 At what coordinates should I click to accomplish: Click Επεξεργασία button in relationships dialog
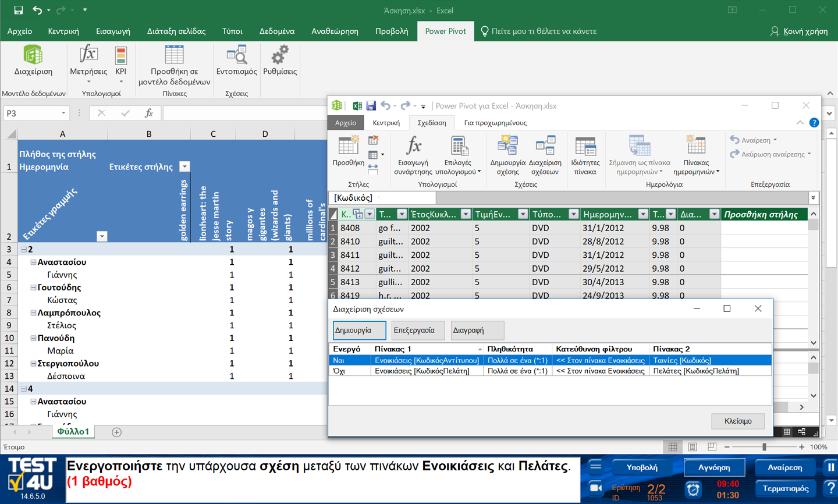(417, 330)
